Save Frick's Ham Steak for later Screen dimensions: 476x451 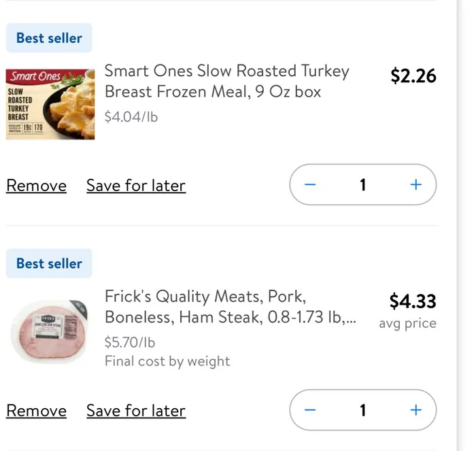136,411
